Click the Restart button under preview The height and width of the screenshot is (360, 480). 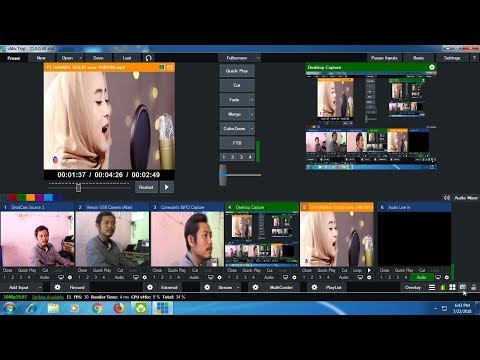[x=146, y=187]
